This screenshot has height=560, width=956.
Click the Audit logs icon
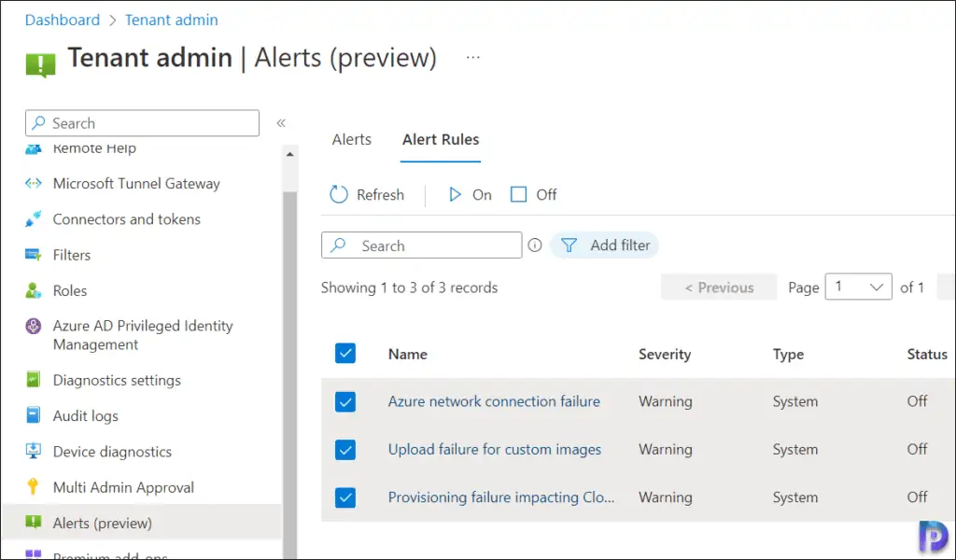click(x=33, y=415)
